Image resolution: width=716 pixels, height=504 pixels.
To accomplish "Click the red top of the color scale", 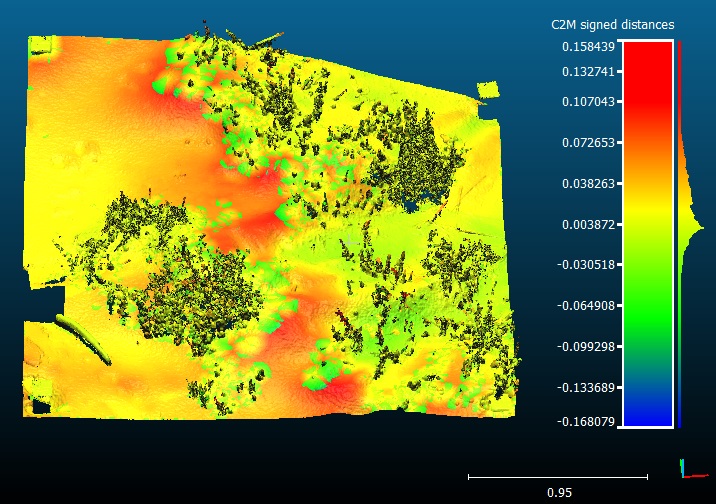I will pyautogui.click(x=645, y=60).
